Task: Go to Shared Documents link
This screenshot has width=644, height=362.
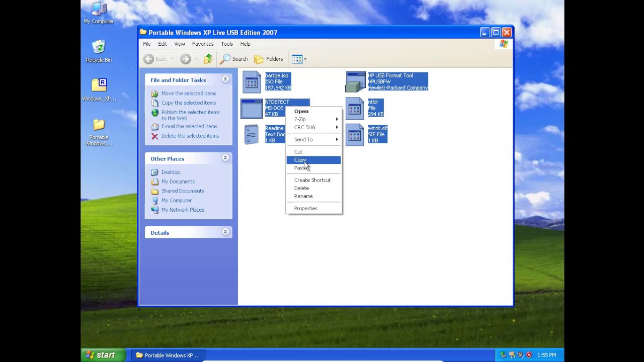Action: tap(183, 191)
